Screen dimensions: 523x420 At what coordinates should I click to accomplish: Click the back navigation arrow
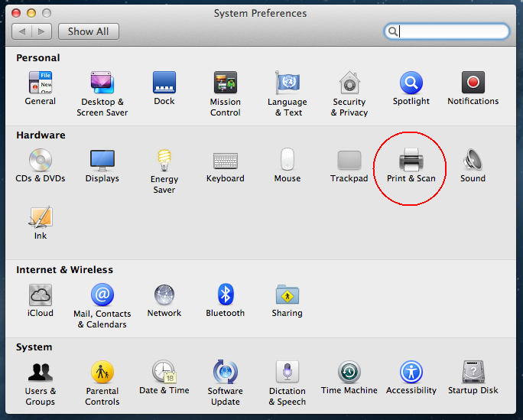[22, 31]
